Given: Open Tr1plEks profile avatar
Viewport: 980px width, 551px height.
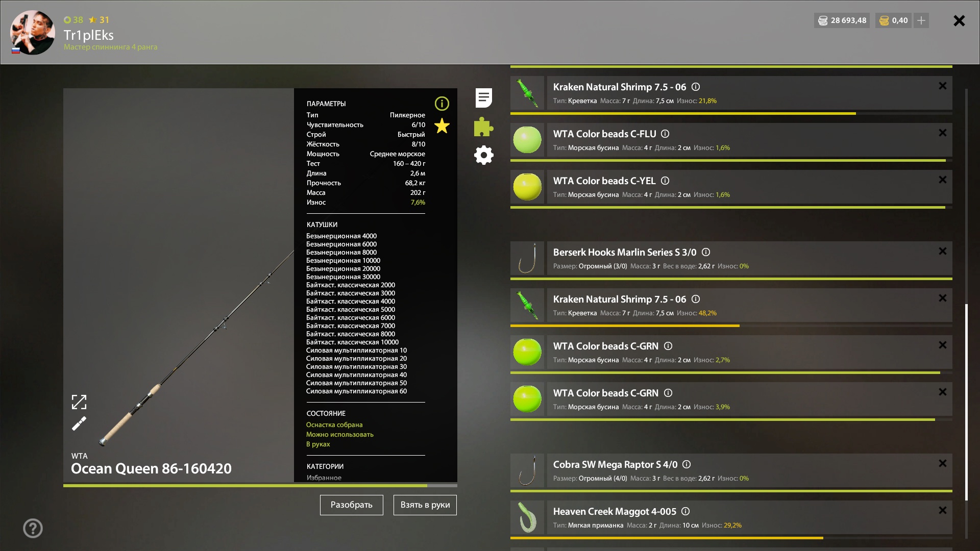Looking at the screenshot, I should pos(33,33).
